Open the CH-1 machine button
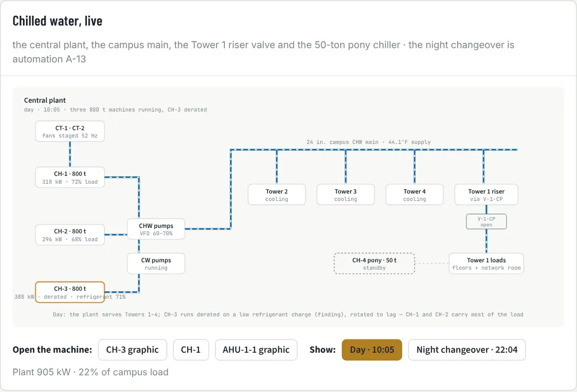Viewport: 577px width, 392px height. click(x=191, y=350)
